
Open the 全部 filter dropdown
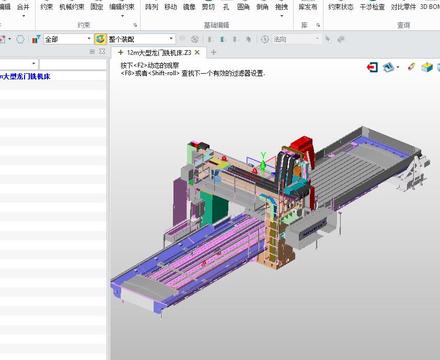[x=68, y=39]
